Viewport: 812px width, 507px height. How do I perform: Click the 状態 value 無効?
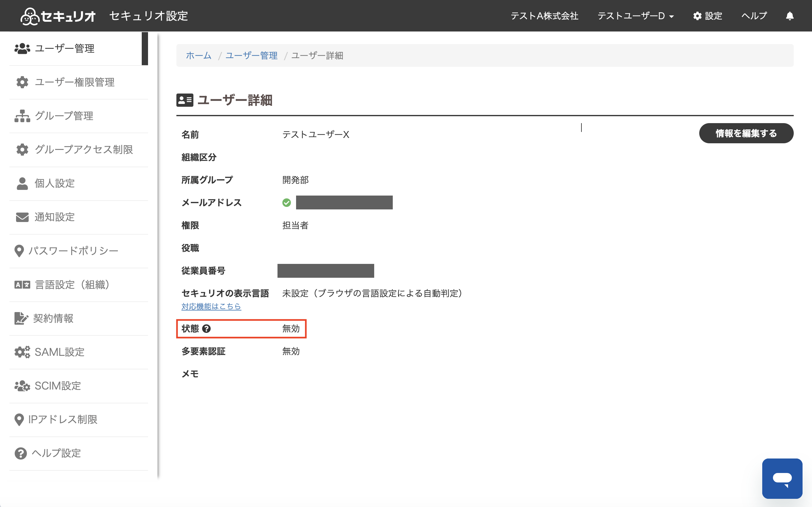[291, 329]
